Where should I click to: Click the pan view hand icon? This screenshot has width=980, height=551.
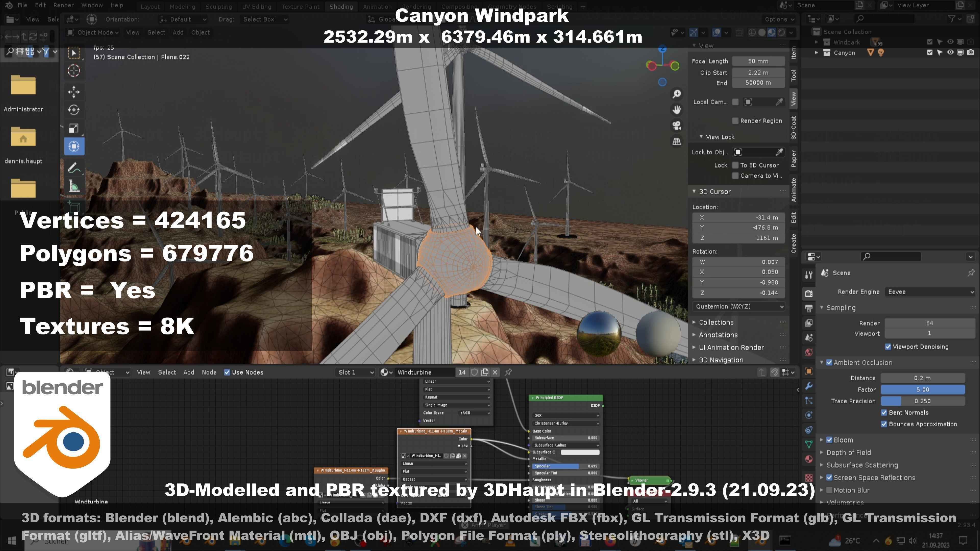(676, 110)
